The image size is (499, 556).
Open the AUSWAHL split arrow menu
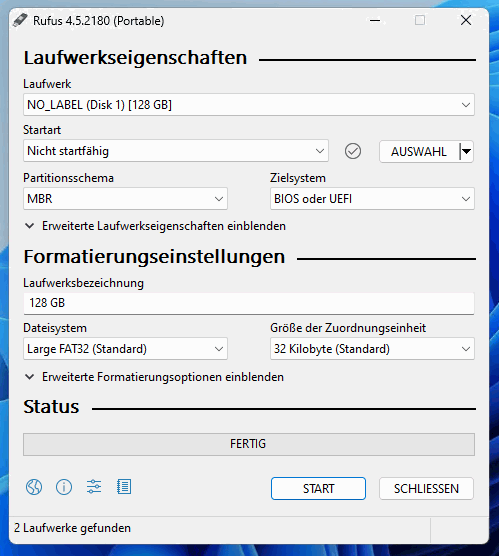coord(466,152)
